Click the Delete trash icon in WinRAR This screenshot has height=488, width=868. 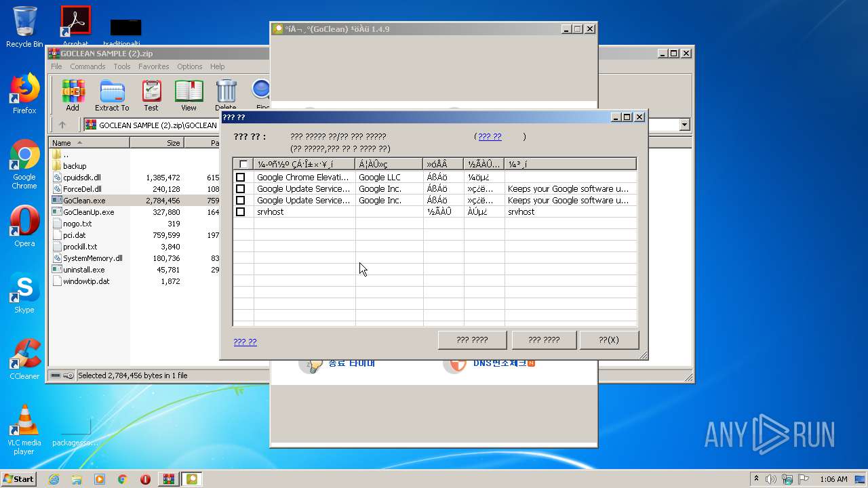226,96
